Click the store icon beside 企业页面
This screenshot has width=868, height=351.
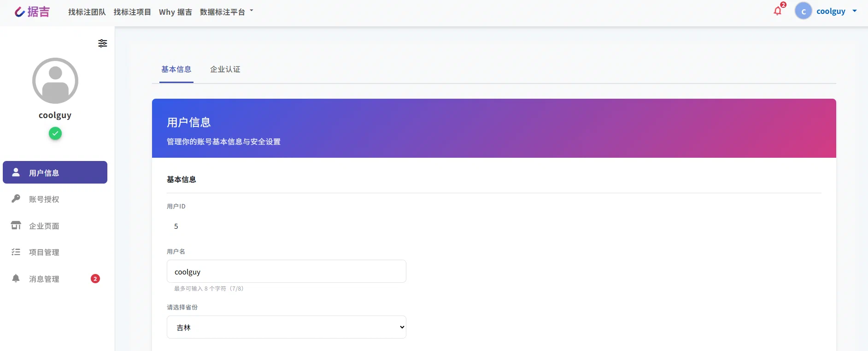tap(16, 226)
